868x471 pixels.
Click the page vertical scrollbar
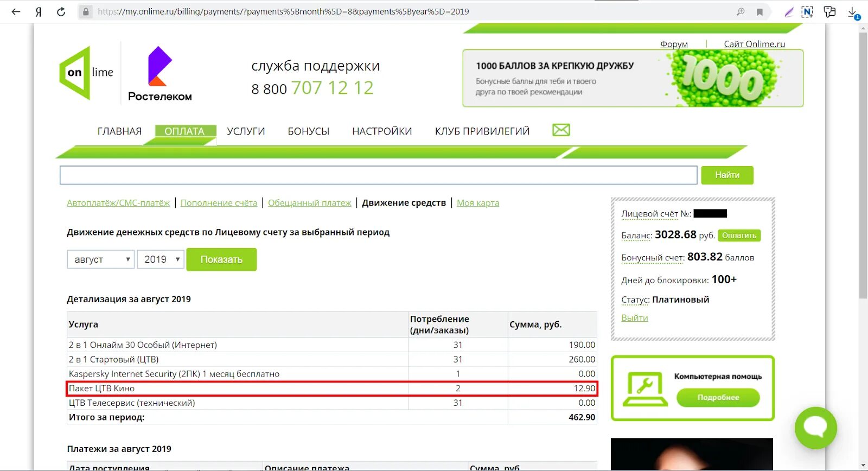pyautogui.click(x=863, y=165)
